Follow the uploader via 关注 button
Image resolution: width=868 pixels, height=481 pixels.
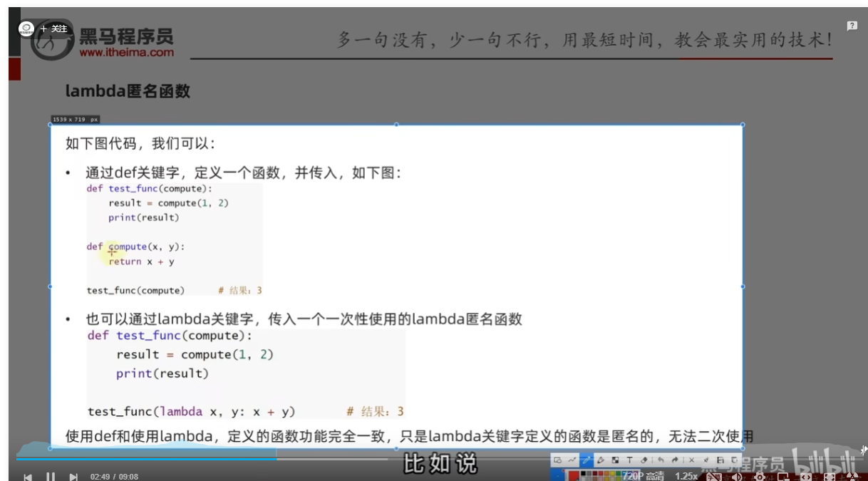pyautogui.click(x=54, y=29)
